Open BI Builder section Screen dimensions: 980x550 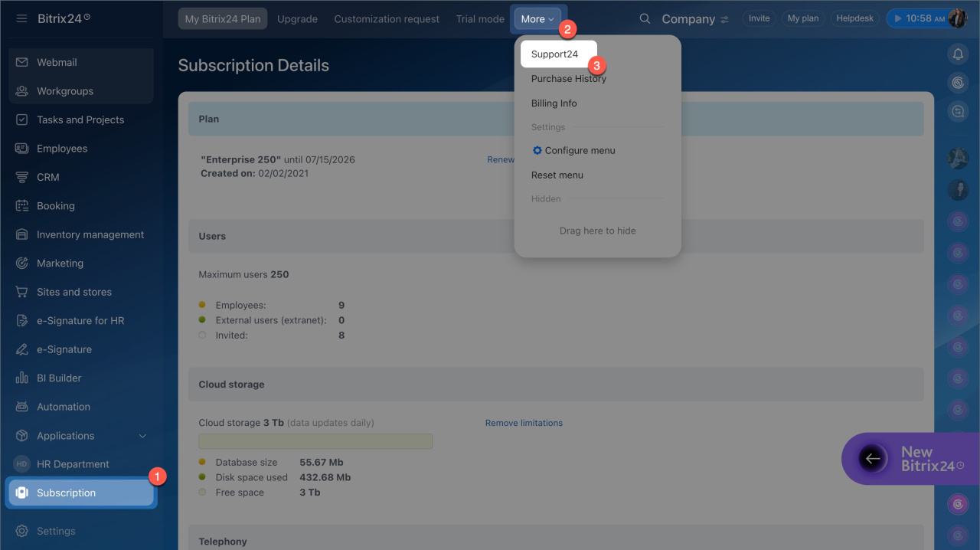[x=58, y=378]
